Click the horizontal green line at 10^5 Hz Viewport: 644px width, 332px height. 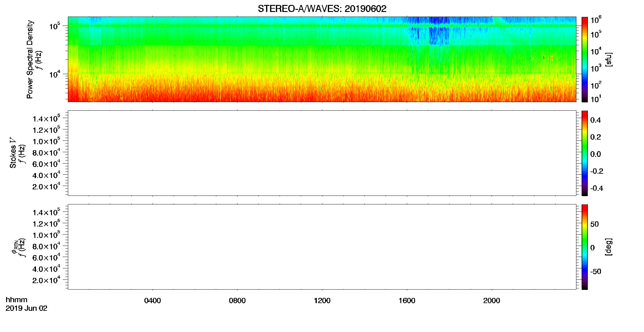coord(322,26)
